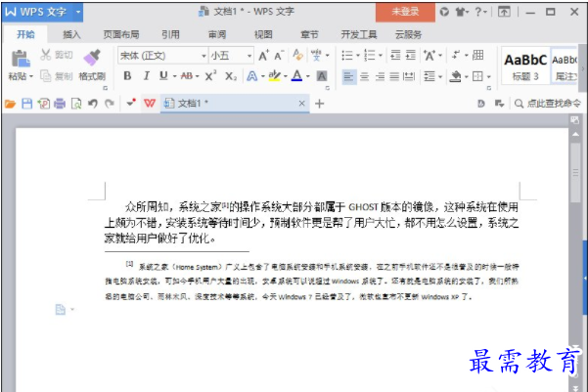Open the 开发工具 tab
The width and height of the screenshot is (588, 392).
click(x=359, y=35)
